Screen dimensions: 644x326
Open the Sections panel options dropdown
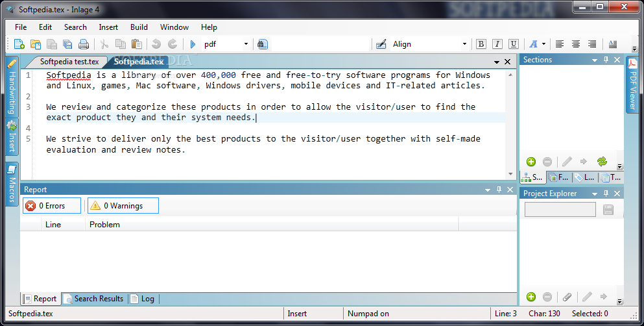(594, 60)
